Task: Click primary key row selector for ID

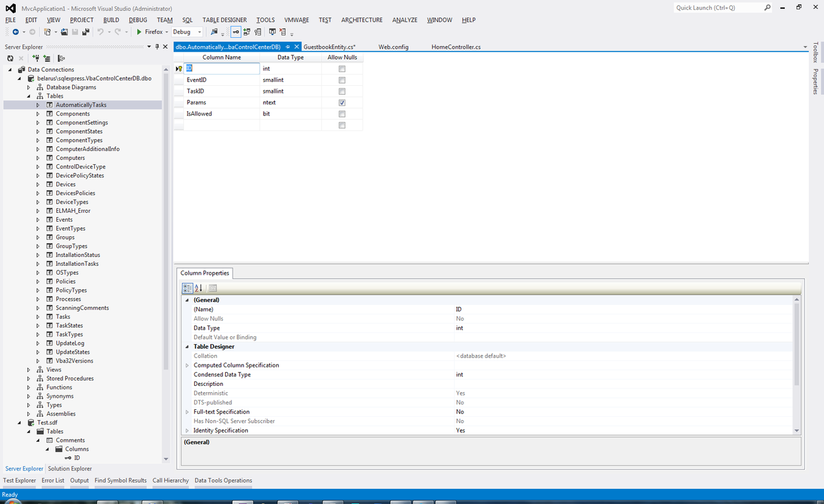Action: (x=179, y=69)
